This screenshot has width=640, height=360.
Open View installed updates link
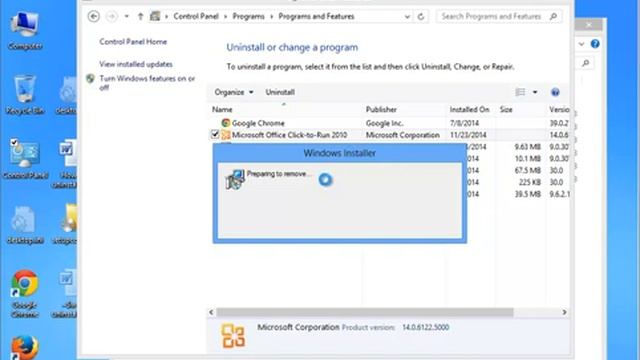click(x=136, y=64)
